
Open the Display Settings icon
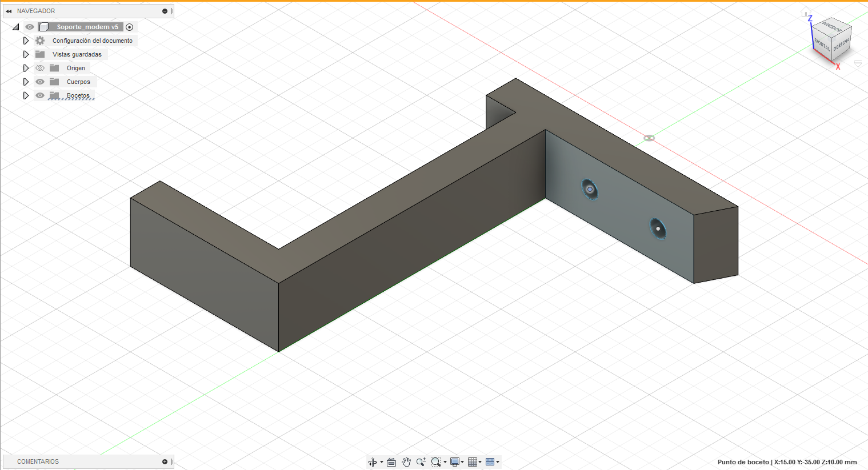pos(454,461)
